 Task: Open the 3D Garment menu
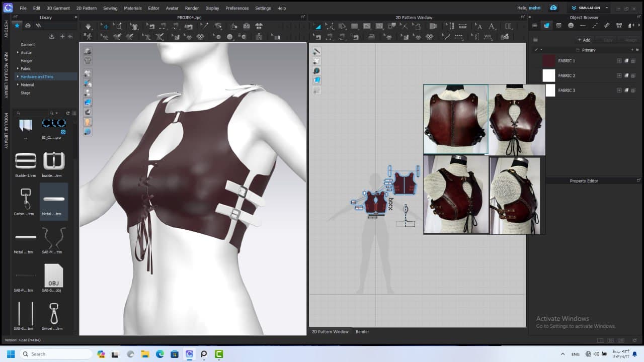tap(58, 8)
